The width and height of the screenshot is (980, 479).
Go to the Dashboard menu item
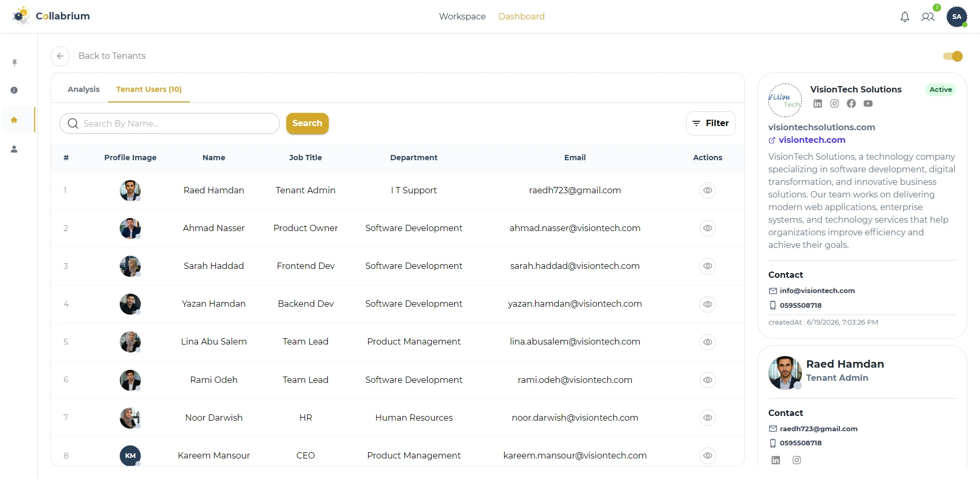click(522, 16)
